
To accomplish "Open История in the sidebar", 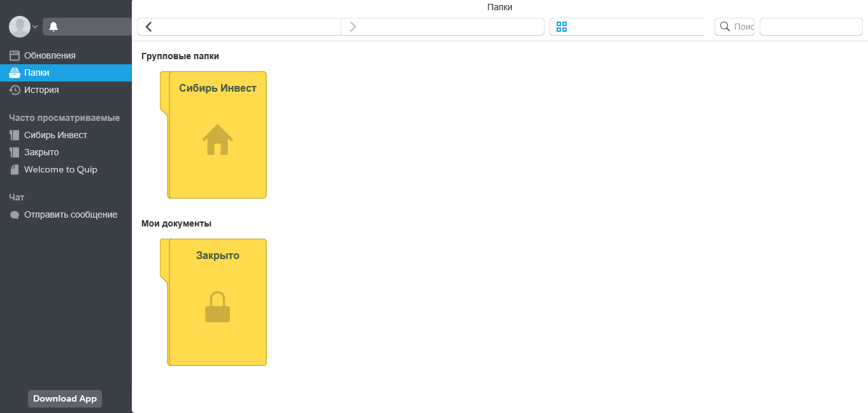I will [66, 90].
